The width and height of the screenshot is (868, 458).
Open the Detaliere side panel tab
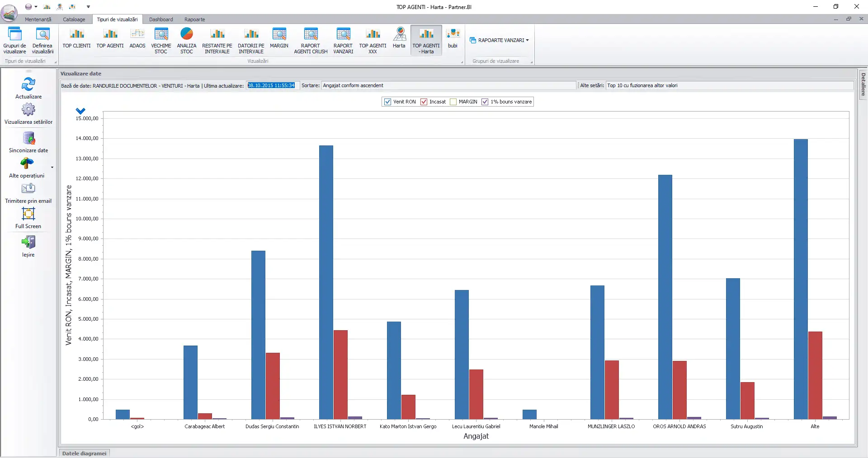pos(863,84)
